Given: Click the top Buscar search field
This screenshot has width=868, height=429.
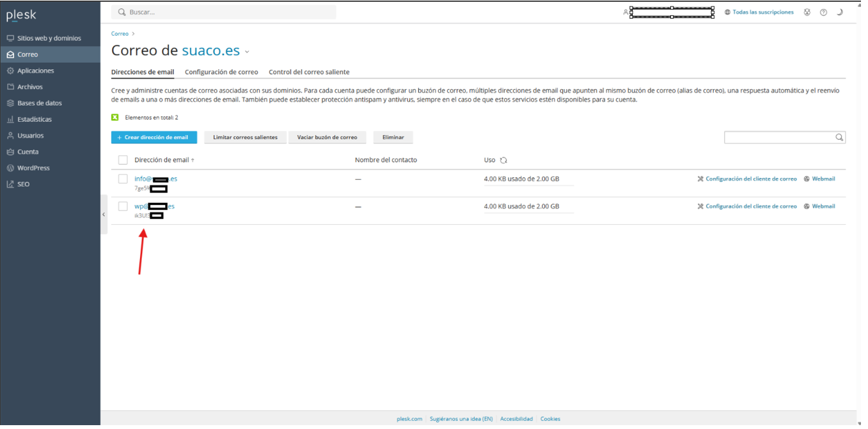Looking at the screenshot, I should tap(224, 12).
